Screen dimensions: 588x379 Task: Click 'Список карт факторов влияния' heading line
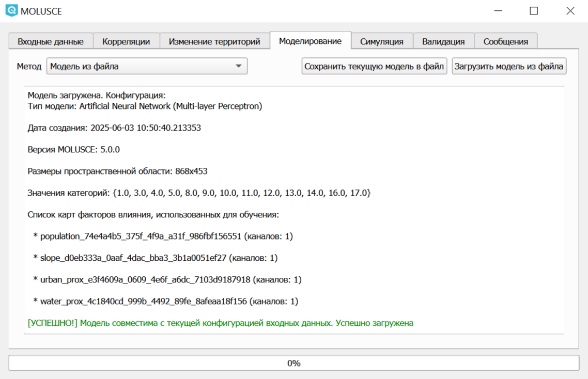153,215
